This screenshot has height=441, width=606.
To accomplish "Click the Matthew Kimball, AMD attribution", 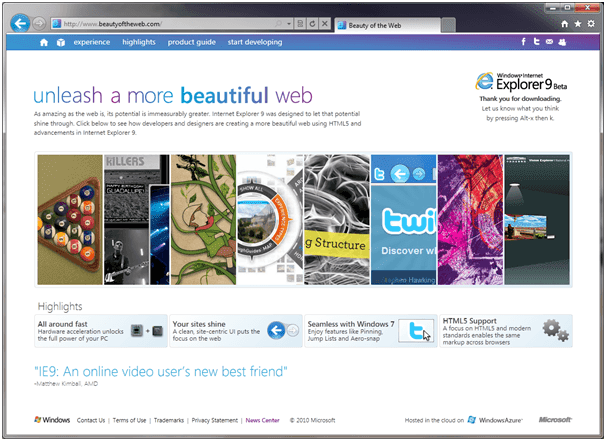I will pyautogui.click(x=66, y=384).
